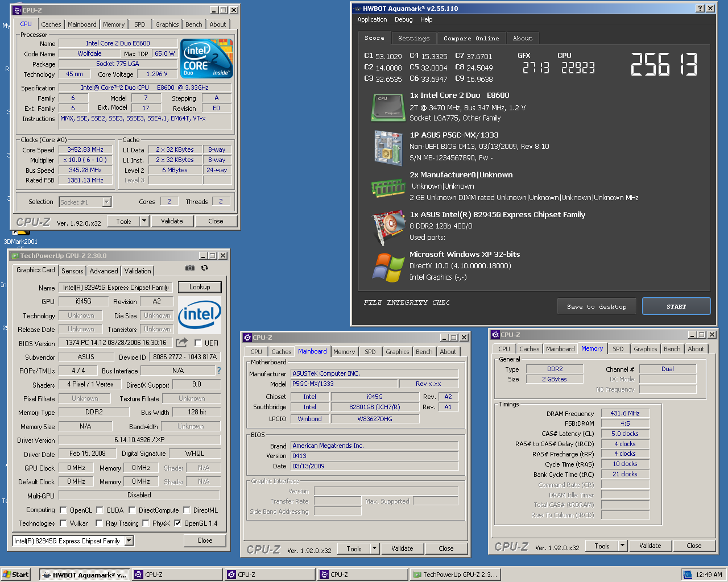Toggle the OpenGL 1.4 checkbox
The image size is (728, 582).
tap(178, 523)
